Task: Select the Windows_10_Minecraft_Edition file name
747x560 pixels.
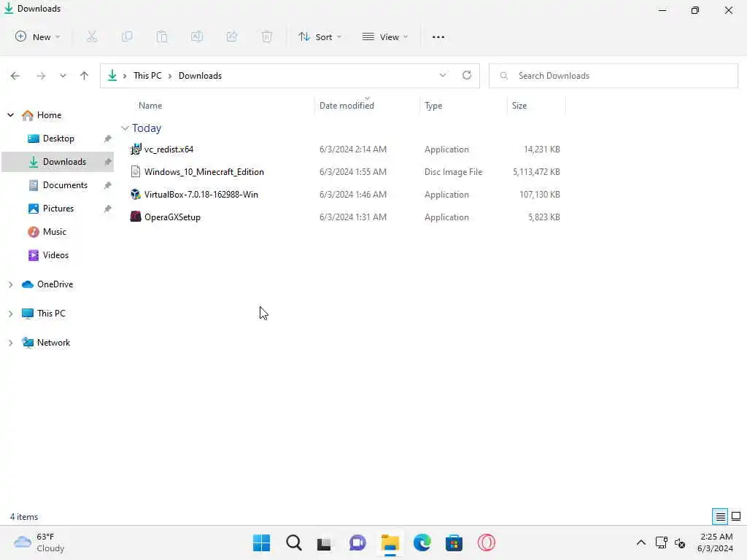Action: (x=204, y=172)
